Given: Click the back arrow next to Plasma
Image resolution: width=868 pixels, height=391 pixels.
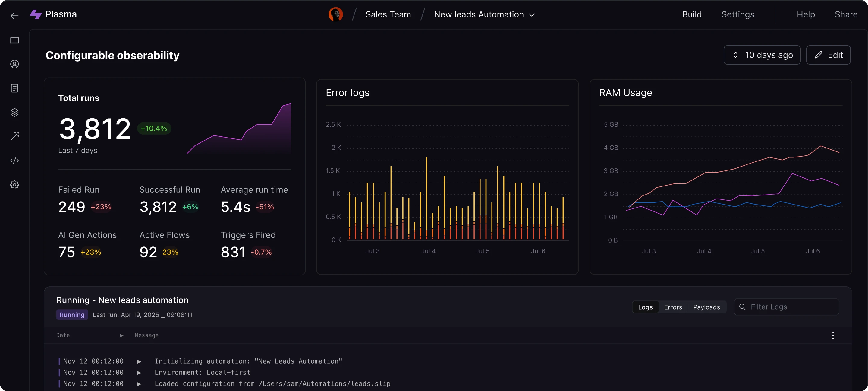Looking at the screenshot, I should [14, 15].
